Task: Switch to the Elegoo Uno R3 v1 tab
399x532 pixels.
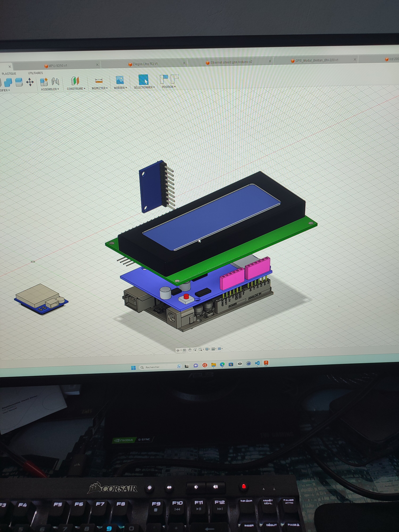Action: pos(145,64)
